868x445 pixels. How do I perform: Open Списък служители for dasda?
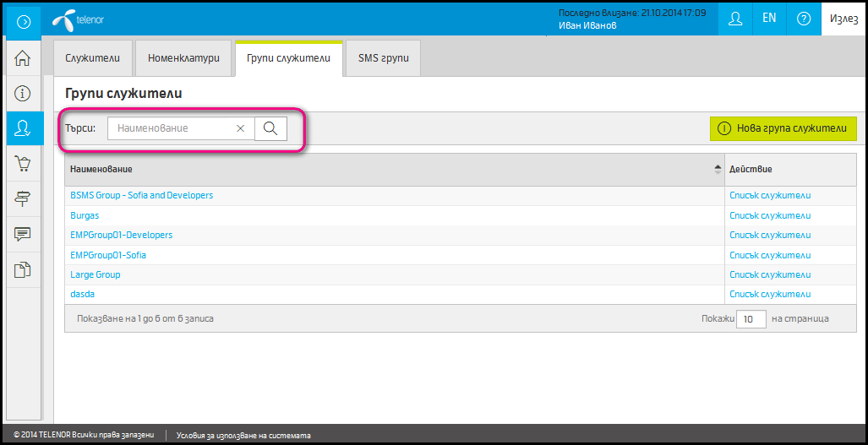[770, 294]
